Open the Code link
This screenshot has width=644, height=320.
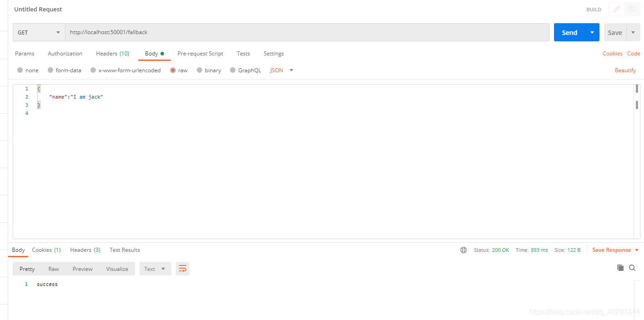[x=634, y=53]
